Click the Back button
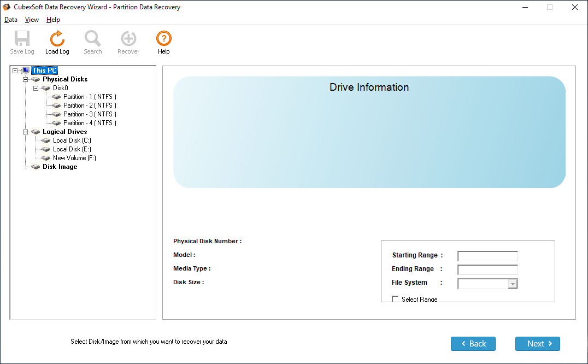 tap(473, 344)
